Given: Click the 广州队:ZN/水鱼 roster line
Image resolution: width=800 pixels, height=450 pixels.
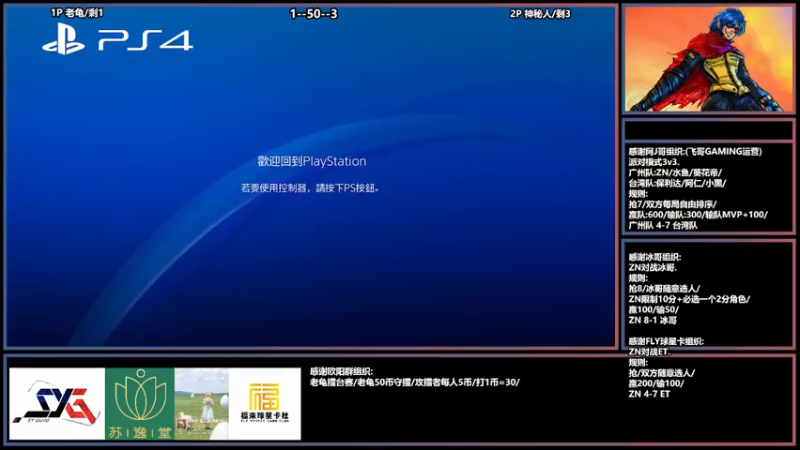Looking at the screenshot, I should pyautogui.click(x=675, y=172).
